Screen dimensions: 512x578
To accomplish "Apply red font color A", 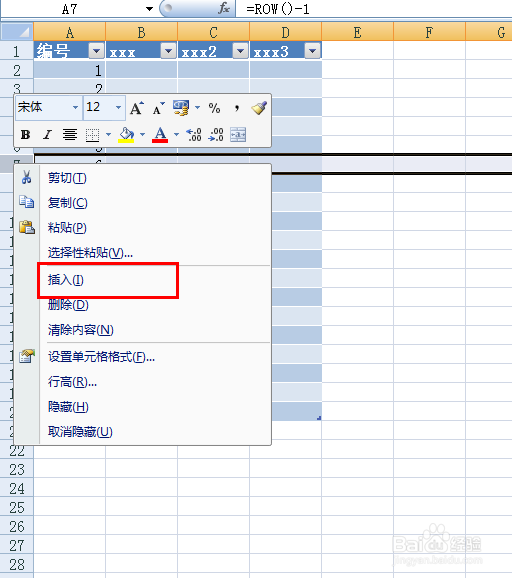I will pos(160,135).
